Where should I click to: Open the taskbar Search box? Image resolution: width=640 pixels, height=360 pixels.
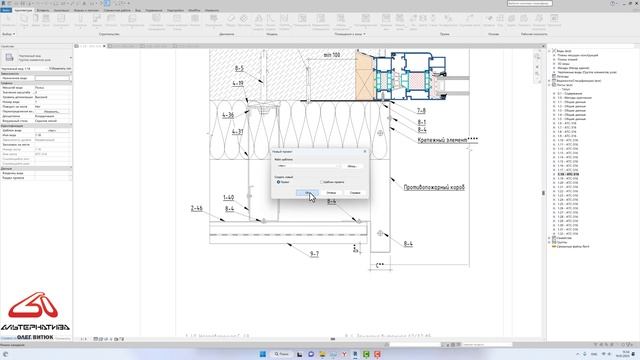[281, 354]
